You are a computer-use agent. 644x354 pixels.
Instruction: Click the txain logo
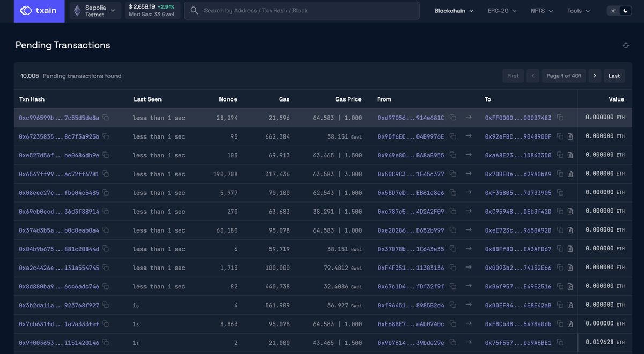tap(39, 11)
